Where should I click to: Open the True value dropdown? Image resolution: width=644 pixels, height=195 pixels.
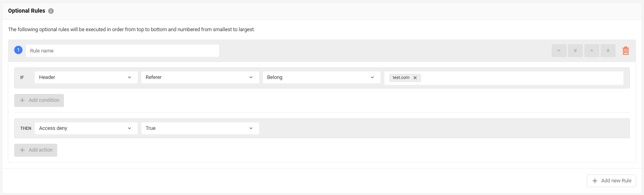(x=200, y=128)
